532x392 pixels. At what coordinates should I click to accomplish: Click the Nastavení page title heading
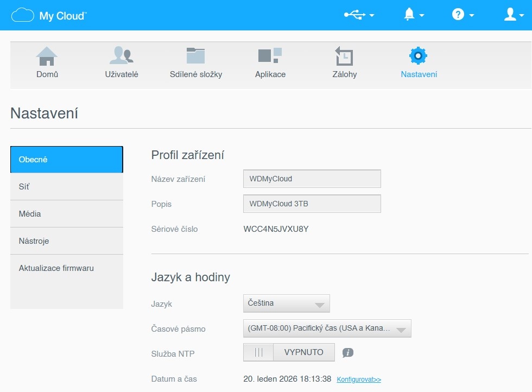point(44,113)
